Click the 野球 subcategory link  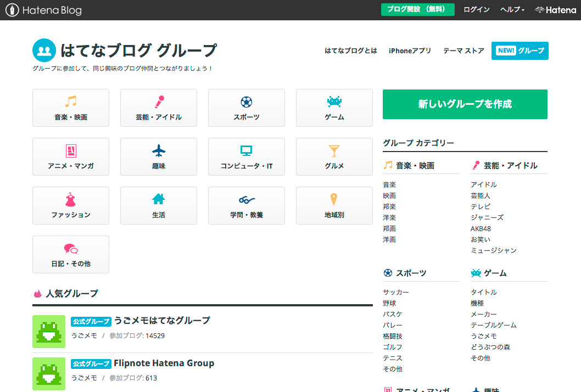click(x=389, y=304)
